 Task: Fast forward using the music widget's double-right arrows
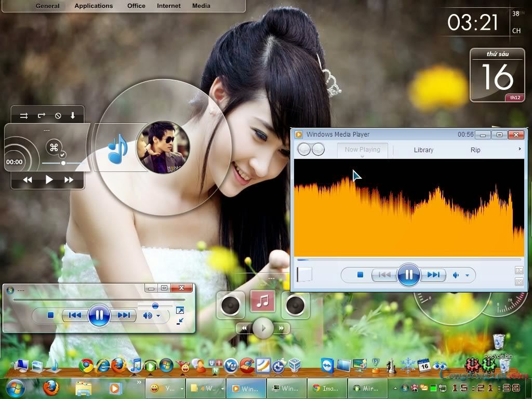(x=69, y=179)
